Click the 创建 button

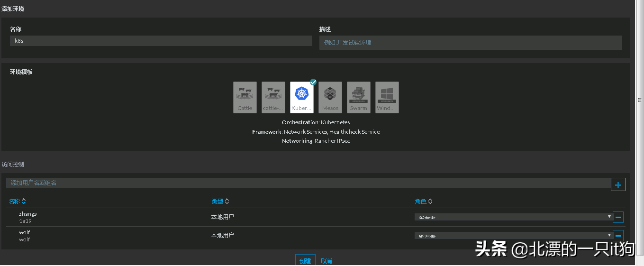pos(305,261)
